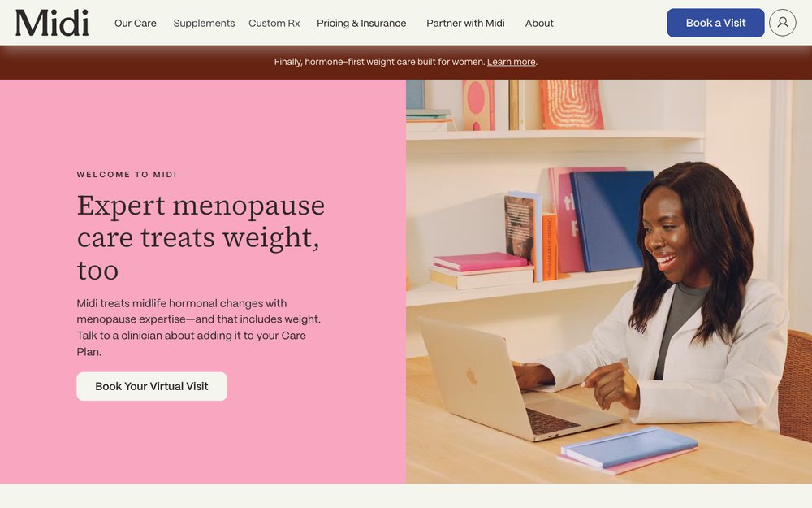Open the Our Care menu
812x508 pixels.
[x=135, y=24]
